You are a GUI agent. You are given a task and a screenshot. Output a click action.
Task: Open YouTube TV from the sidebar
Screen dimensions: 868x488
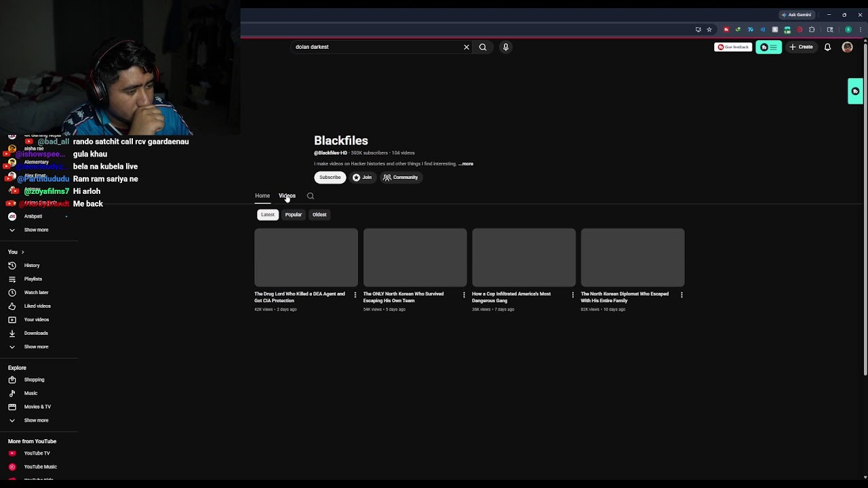[x=37, y=453]
